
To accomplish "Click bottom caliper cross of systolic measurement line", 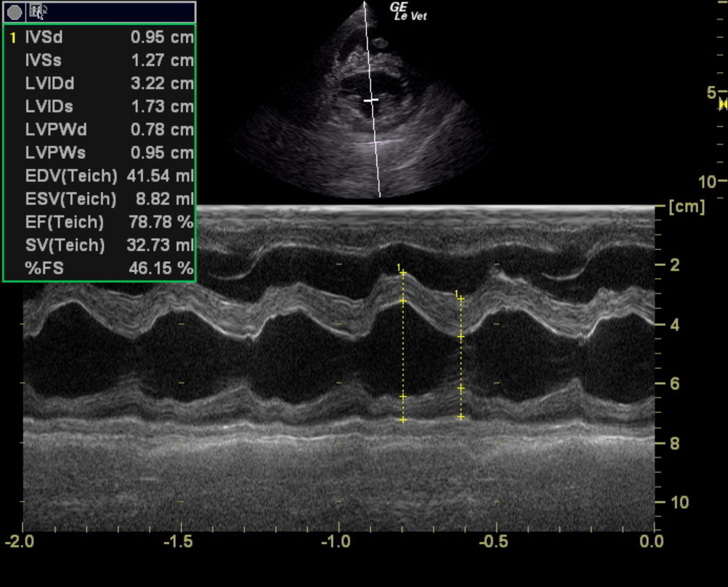I will (x=461, y=417).
